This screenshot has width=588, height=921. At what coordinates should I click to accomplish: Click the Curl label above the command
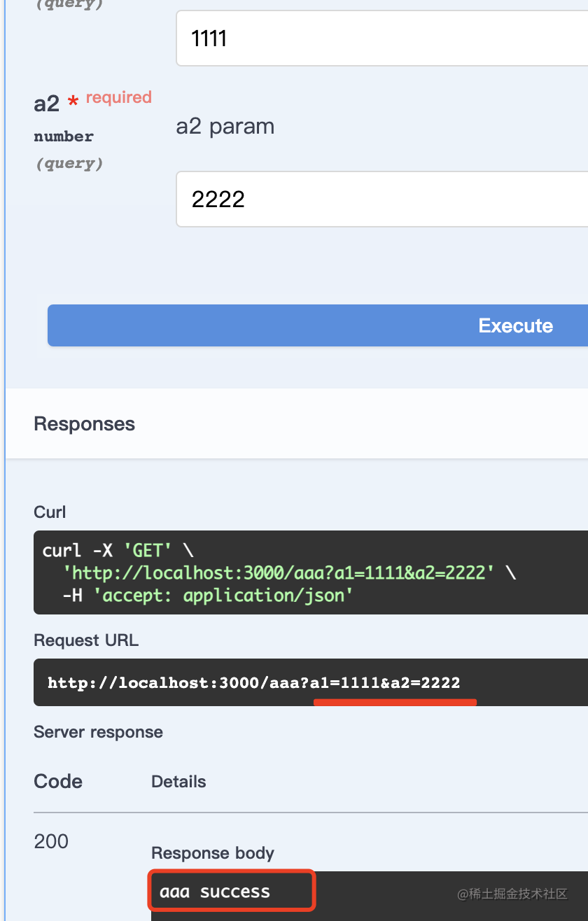(x=50, y=512)
